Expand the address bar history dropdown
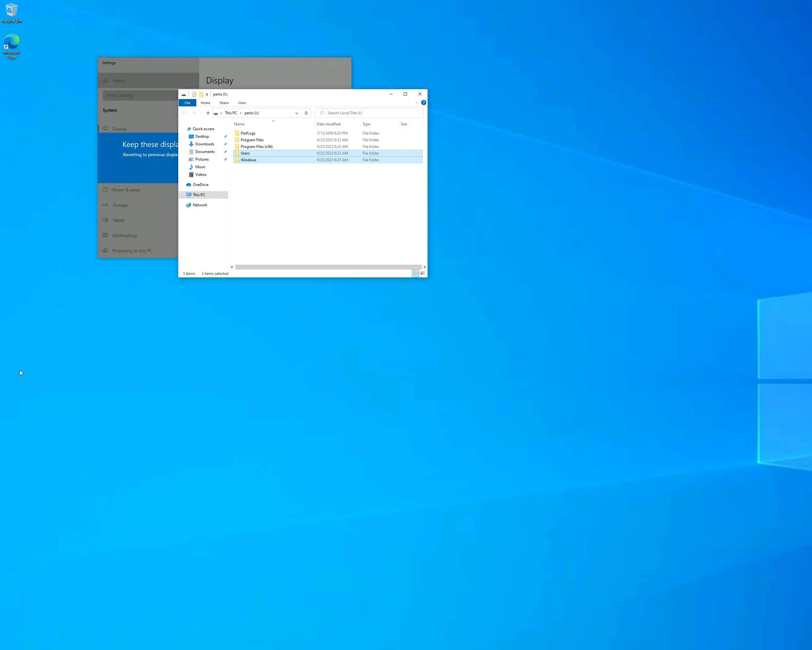Image resolution: width=812 pixels, height=650 pixels. pos(297,113)
